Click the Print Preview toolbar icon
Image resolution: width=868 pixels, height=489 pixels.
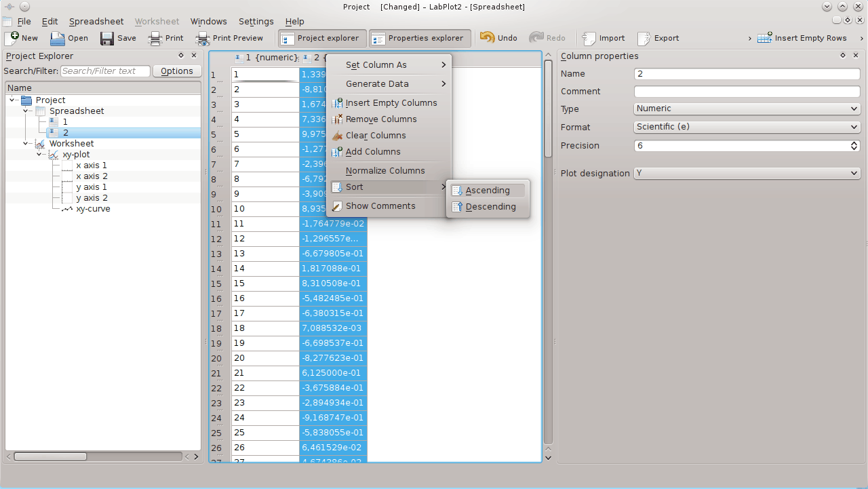[203, 38]
